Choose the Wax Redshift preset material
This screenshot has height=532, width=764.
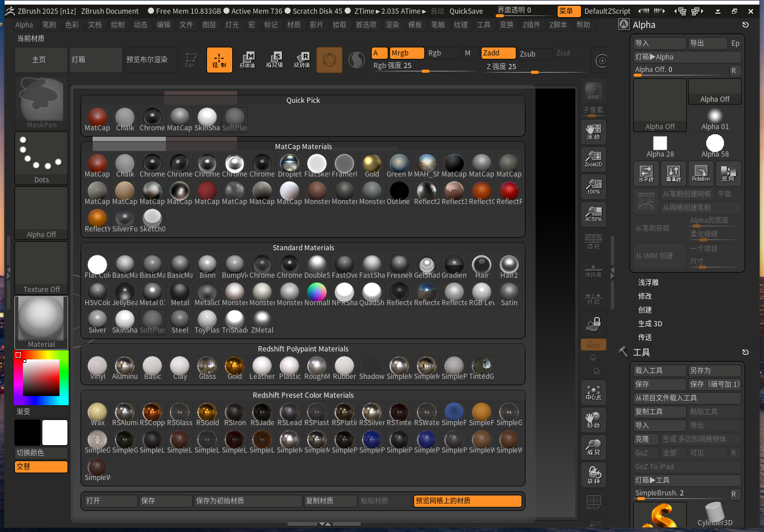97,414
